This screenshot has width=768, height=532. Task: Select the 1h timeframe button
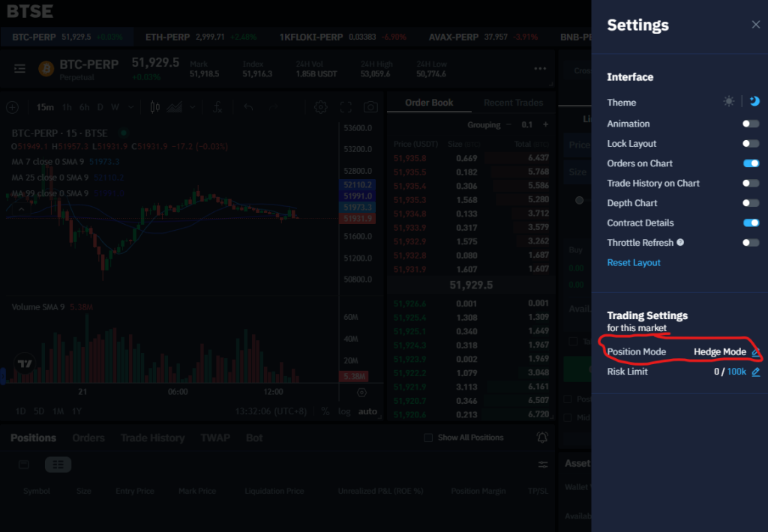pos(67,107)
